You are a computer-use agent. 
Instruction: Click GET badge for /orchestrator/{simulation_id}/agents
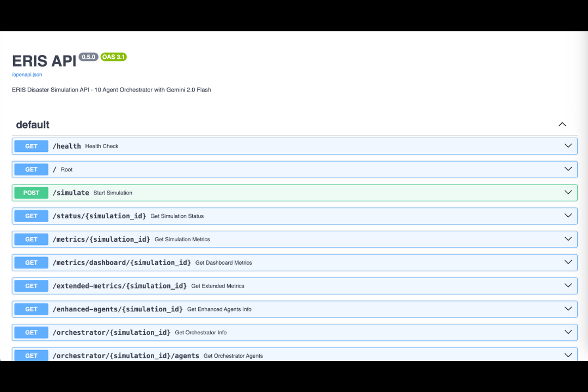[x=31, y=355]
